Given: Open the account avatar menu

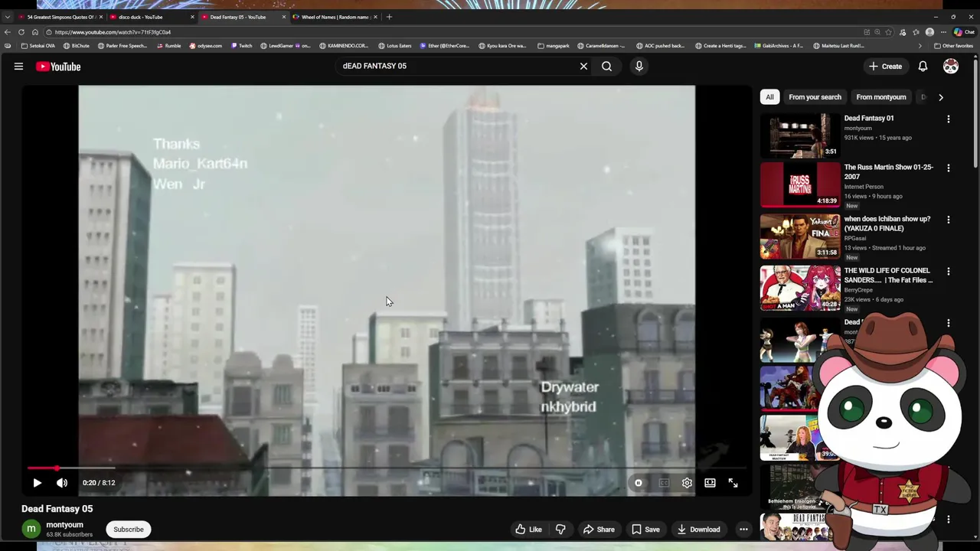Looking at the screenshot, I should click(x=951, y=67).
